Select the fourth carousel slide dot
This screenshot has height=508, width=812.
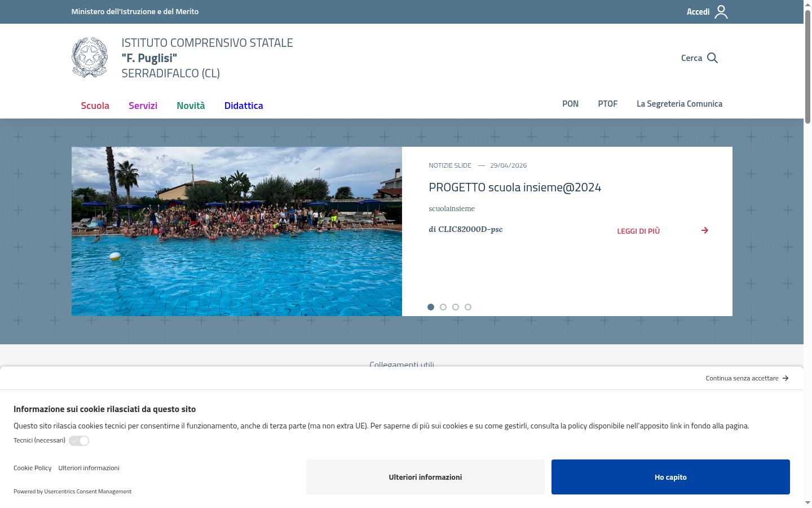[468, 307]
